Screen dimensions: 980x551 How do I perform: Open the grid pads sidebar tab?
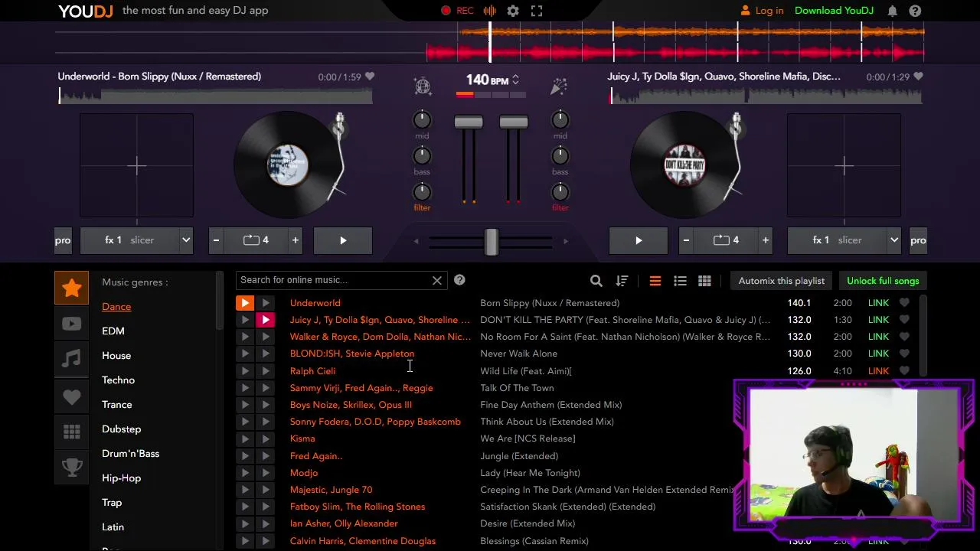(72, 432)
